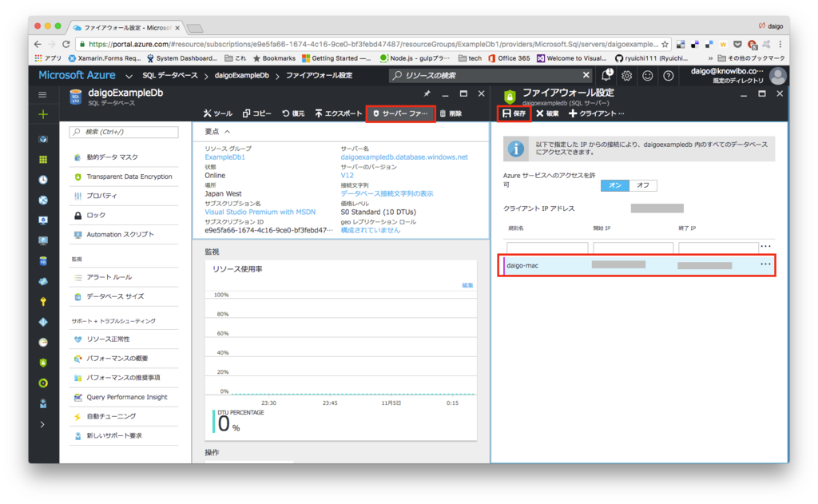Bookmark page with star icon
The width and height of the screenshot is (818, 504).
pos(665,45)
